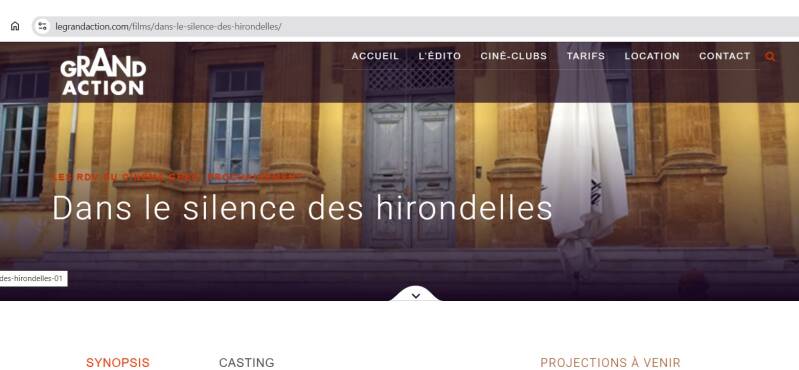Go to the ACCUEIL page
799x370 pixels.
click(375, 56)
